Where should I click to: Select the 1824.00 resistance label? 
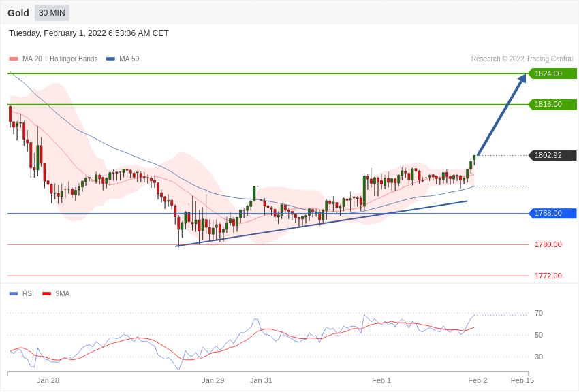point(552,73)
